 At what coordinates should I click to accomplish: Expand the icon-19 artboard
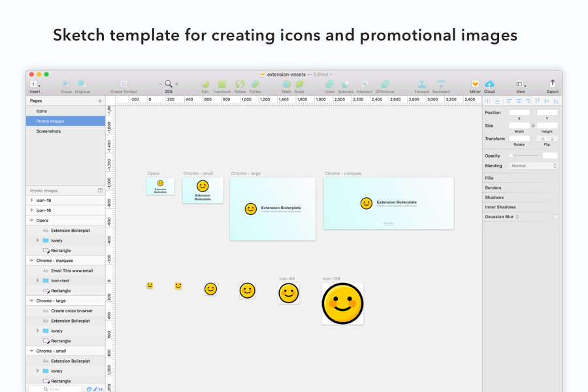(32, 201)
